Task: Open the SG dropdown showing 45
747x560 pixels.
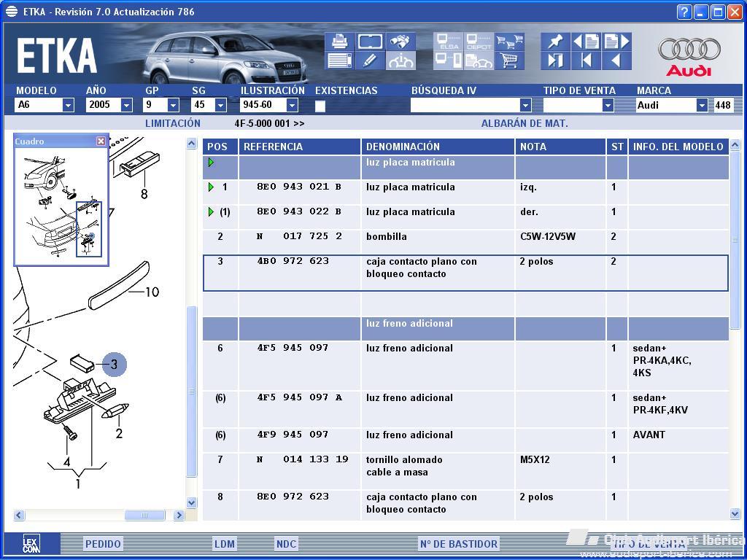Action: tap(220, 105)
